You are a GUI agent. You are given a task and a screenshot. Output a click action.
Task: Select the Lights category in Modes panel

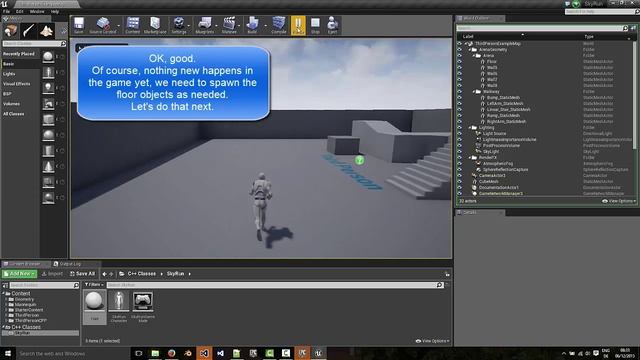coord(9,74)
